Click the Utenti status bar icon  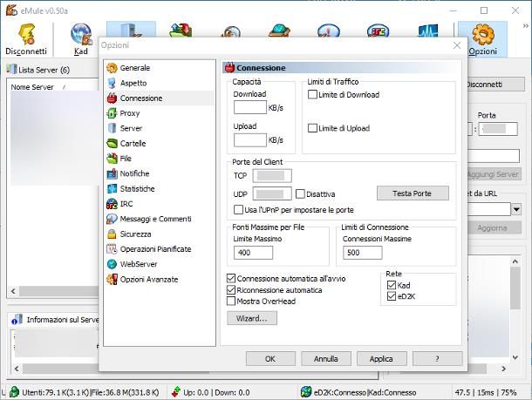[x=14, y=392]
